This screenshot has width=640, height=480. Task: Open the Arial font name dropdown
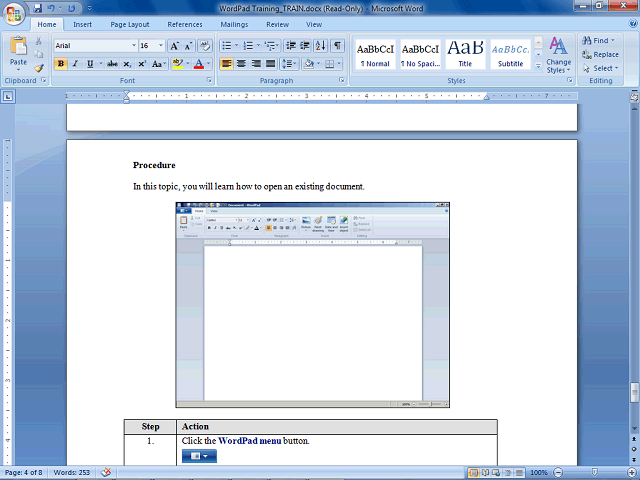click(x=134, y=46)
